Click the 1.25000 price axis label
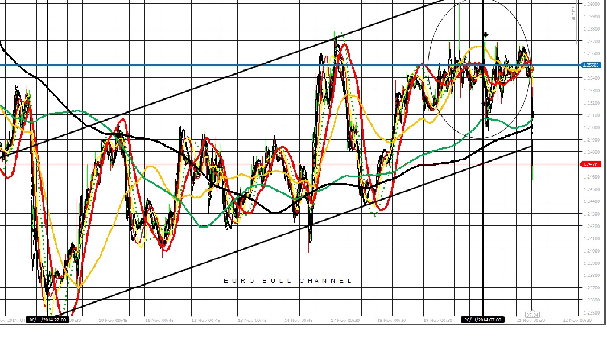 point(592,127)
